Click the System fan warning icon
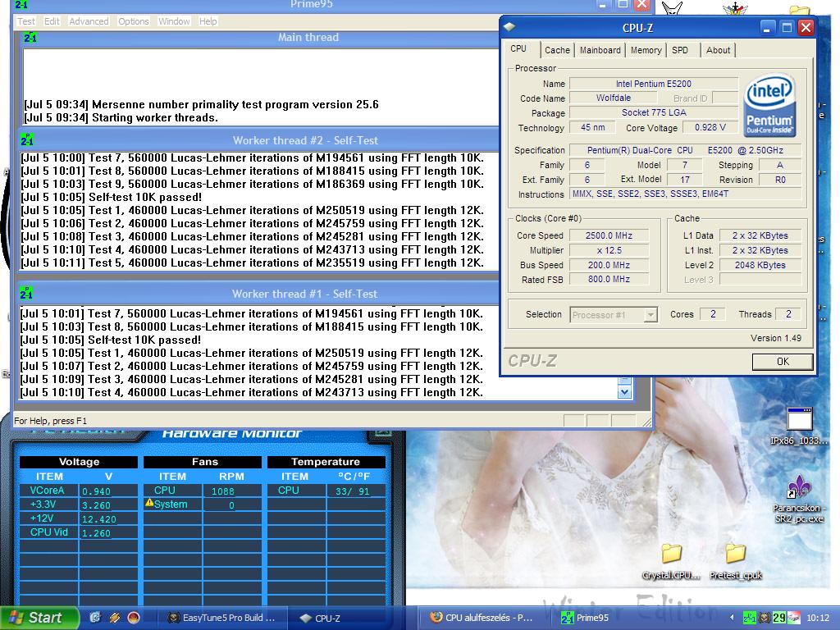 tap(149, 503)
